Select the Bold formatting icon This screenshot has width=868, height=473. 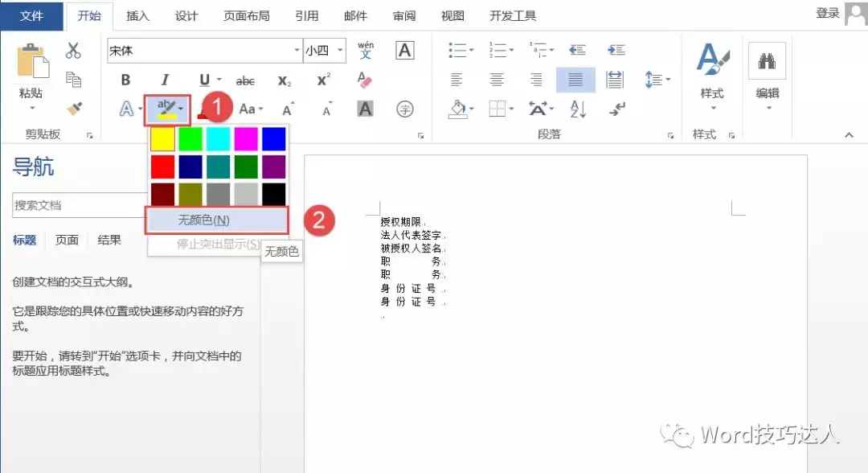pos(125,79)
